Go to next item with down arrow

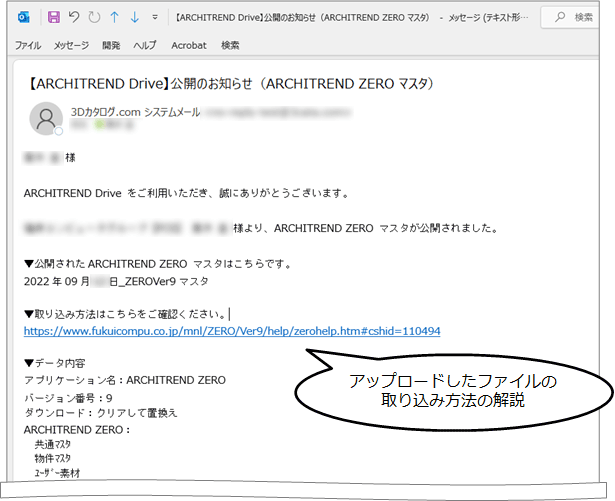[135, 17]
